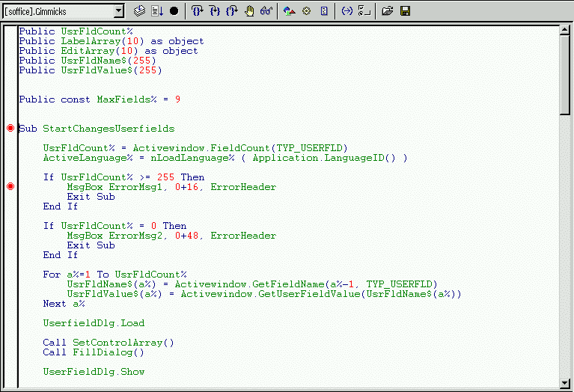Click the Run macro icon
This screenshot has height=392, width=574.
coord(157,11)
